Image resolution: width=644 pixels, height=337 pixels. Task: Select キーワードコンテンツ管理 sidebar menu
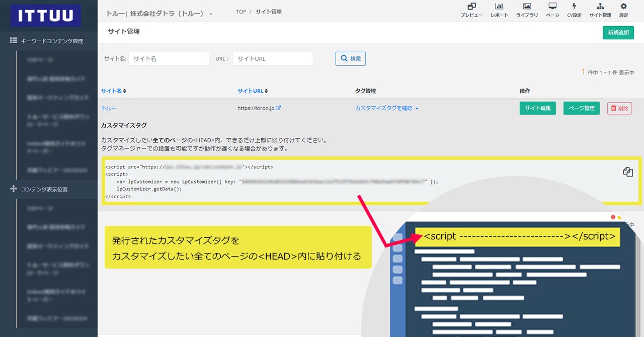click(x=47, y=41)
